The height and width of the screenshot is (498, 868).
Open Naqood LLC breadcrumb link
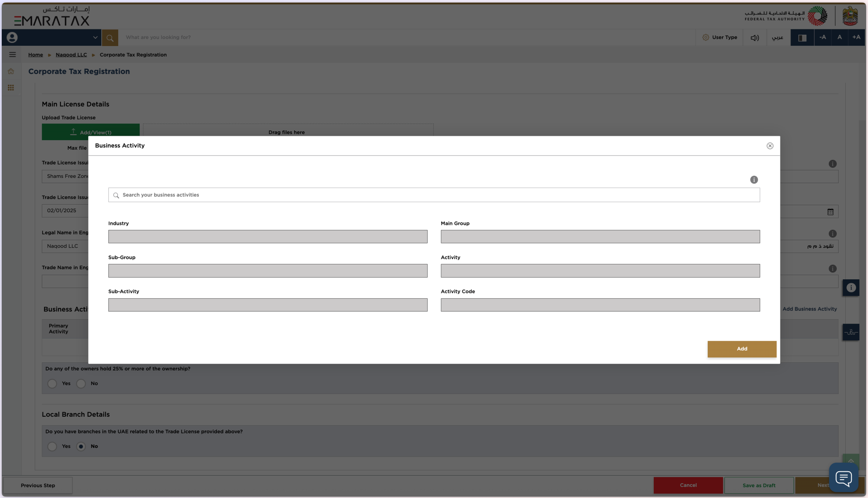click(x=71, y=55)
